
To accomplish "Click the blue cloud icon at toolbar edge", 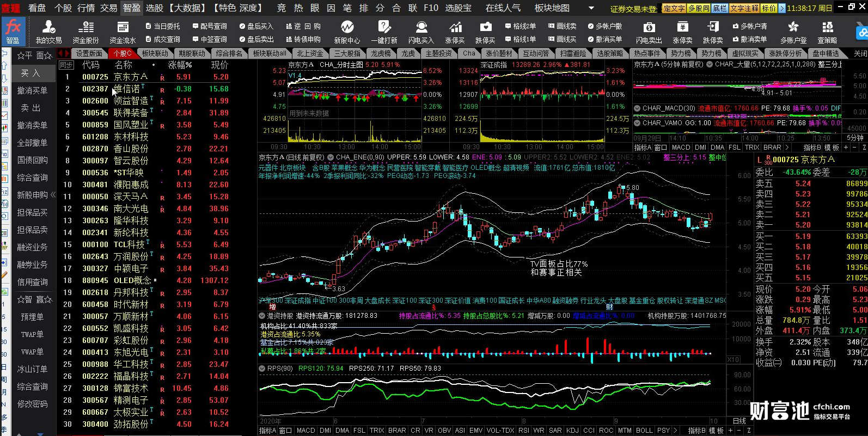I will click(863, 33).
